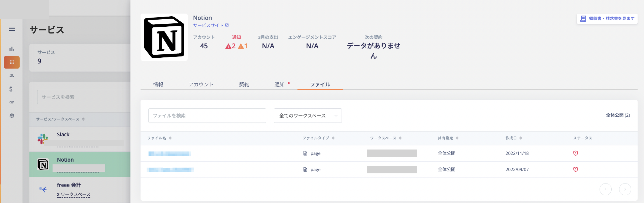Image resolution: width=644 pixels, height=203 pixels.
Task: Focus the サービスを検索 search field
Action: pos(84,97)
